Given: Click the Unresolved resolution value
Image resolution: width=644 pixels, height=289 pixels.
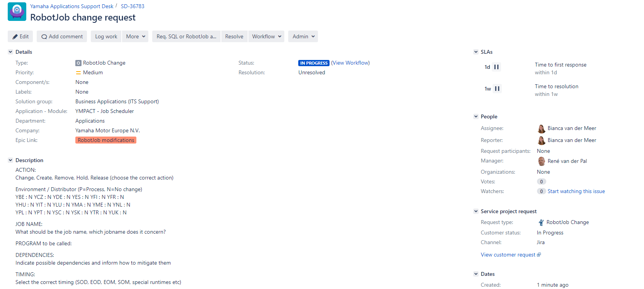Looking at the screenshot, I should [x=312, y=72].
